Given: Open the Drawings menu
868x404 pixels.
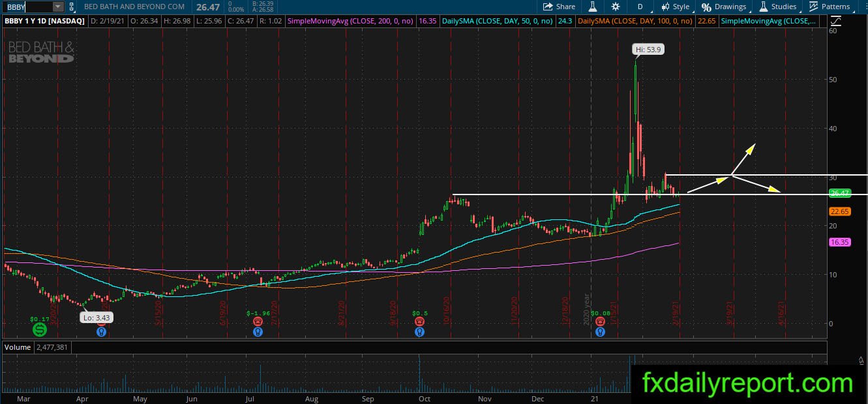Looking at the screenshot, I should pyautogui.click(x=724, y=7).
